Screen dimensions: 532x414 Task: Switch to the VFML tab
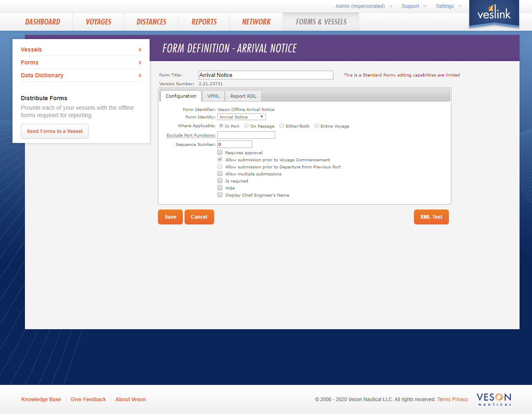(213, 96)
